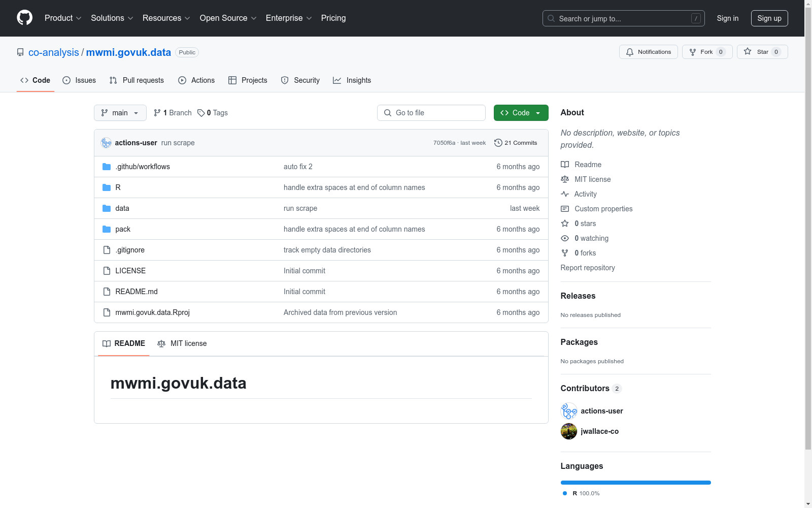
Task: Expand the Solutions menu
Action: click(x=112, y=18)
